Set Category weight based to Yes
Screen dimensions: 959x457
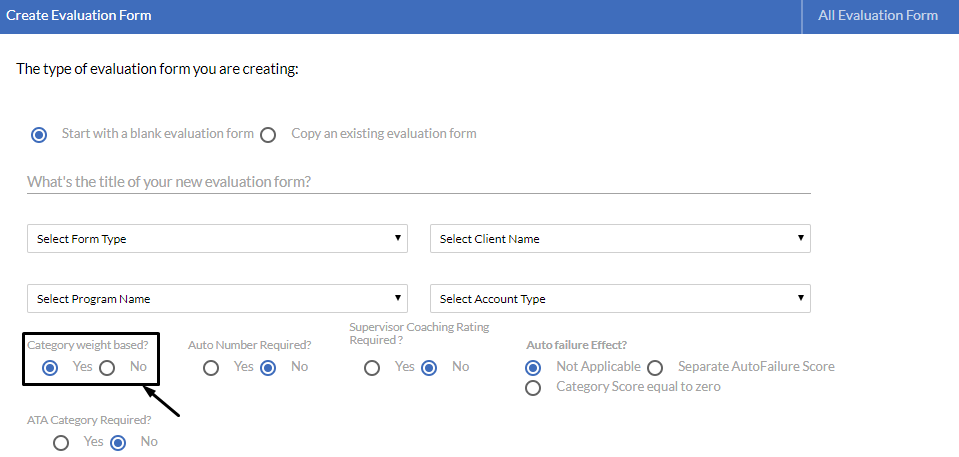pyautogui.click(x=50, y=368)
